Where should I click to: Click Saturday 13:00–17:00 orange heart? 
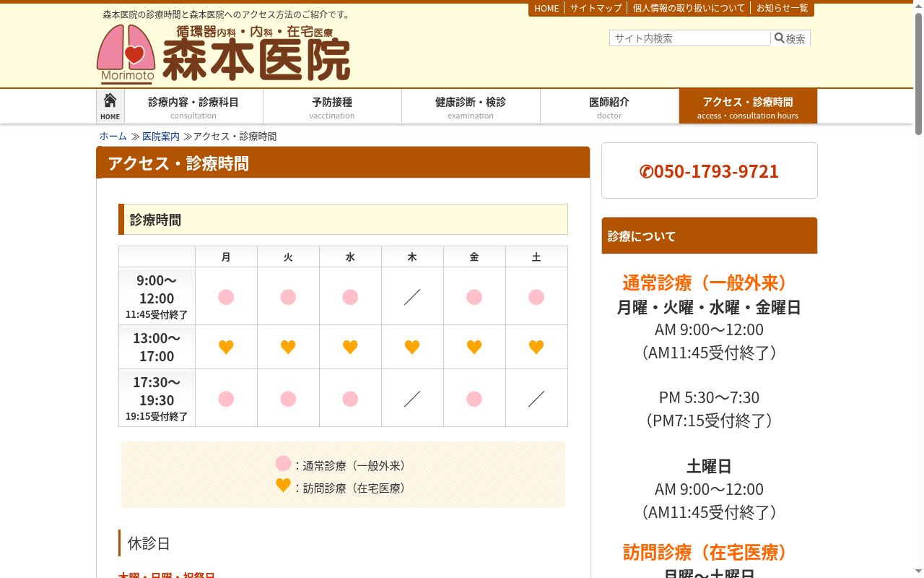coord(536,348)
